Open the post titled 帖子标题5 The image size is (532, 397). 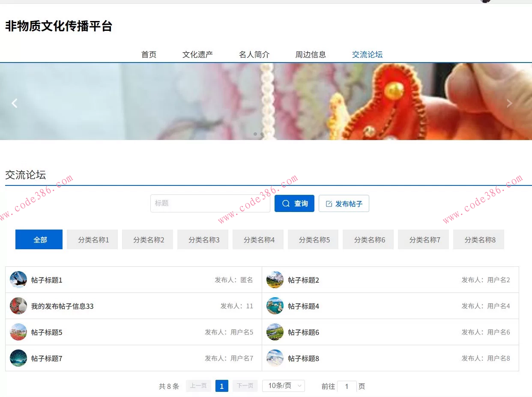pyautogui.click(x=47, y=332)
